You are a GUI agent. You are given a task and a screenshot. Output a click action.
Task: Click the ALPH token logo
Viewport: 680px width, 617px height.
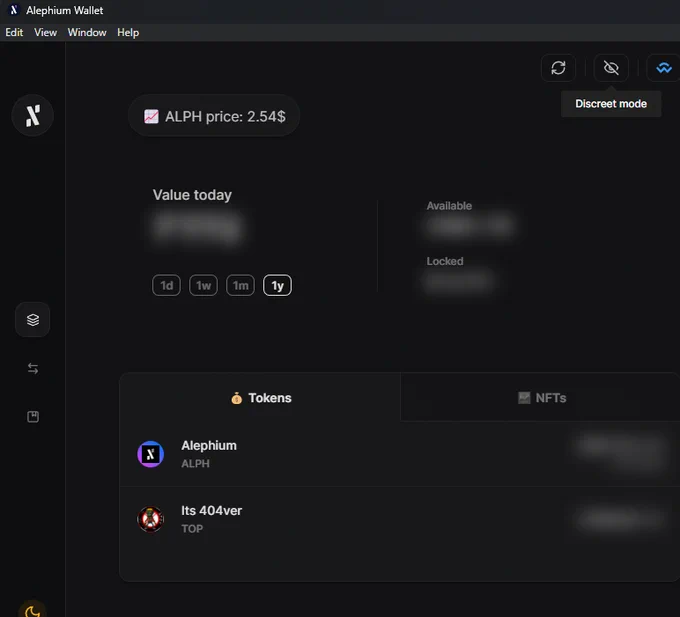(150, 454)
